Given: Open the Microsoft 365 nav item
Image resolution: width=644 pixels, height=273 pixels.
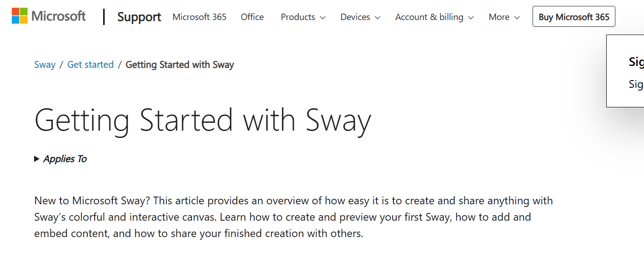Looking at the screenshot, I should click(x=199, y=17).
